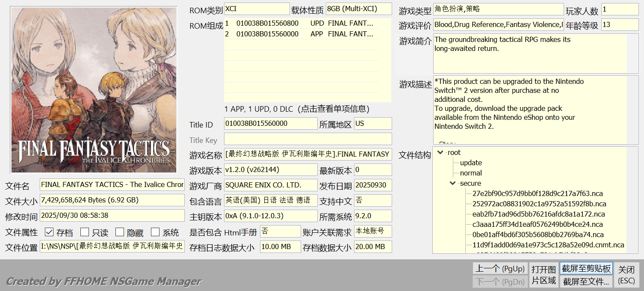Check the 隐藏 hidden attribute checkbox

click(x=120, y=232)
